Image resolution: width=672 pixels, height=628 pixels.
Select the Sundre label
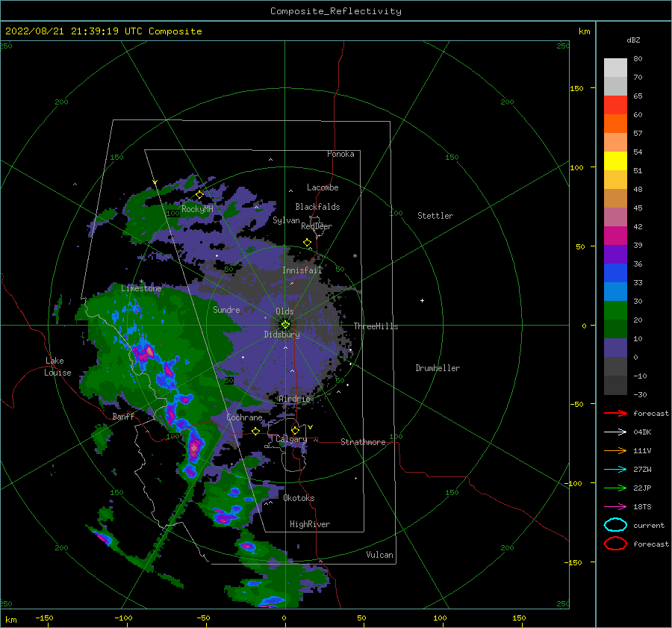tap(226, 309)
